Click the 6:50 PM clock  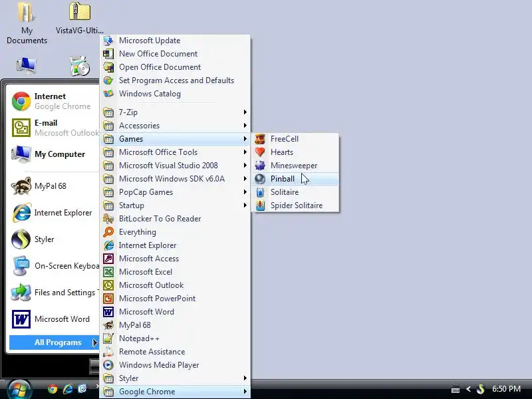click(x=506, y=389)
